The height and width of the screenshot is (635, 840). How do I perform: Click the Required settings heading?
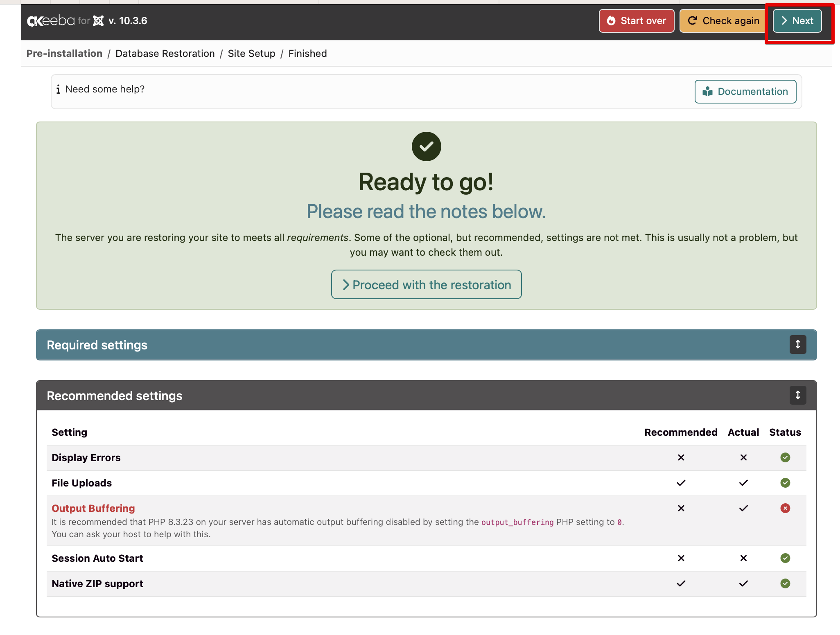point(97,345)
